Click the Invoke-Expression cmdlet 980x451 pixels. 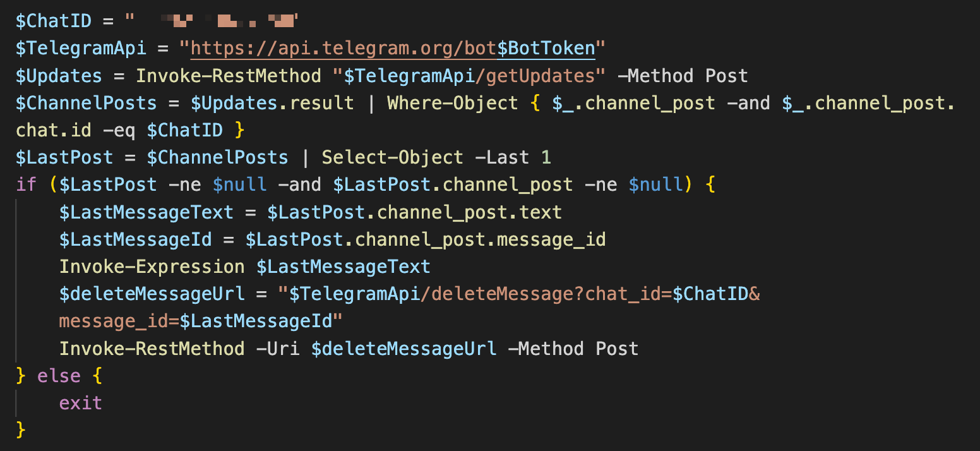152,267
